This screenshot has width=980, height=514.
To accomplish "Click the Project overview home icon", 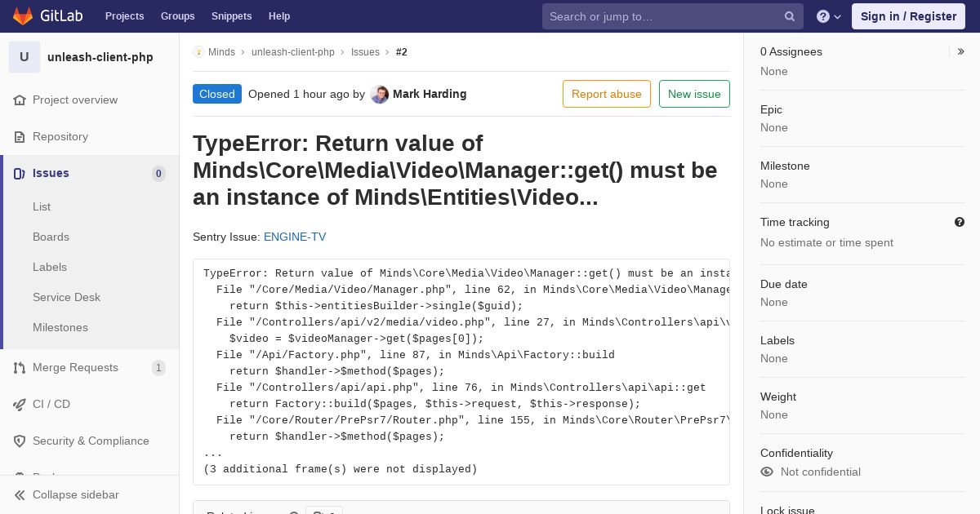I will (x=20, y=100).
